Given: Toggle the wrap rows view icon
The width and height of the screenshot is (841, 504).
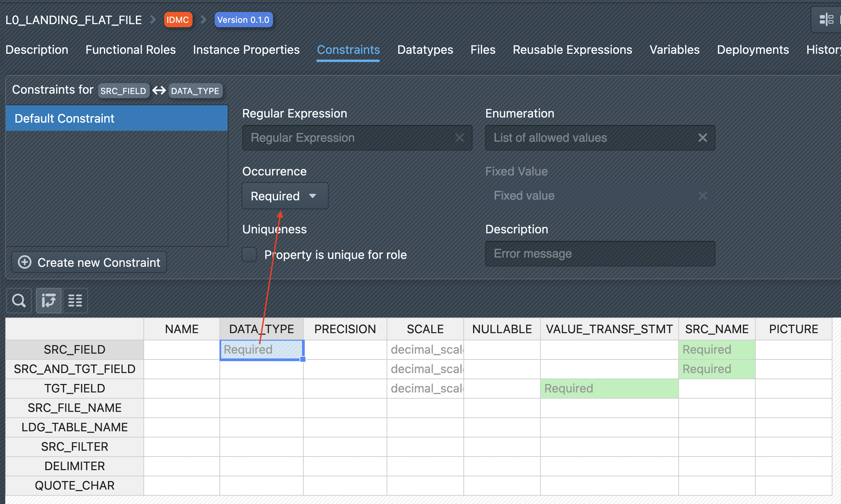Looking at the screenshot, I should coord(48,300).
